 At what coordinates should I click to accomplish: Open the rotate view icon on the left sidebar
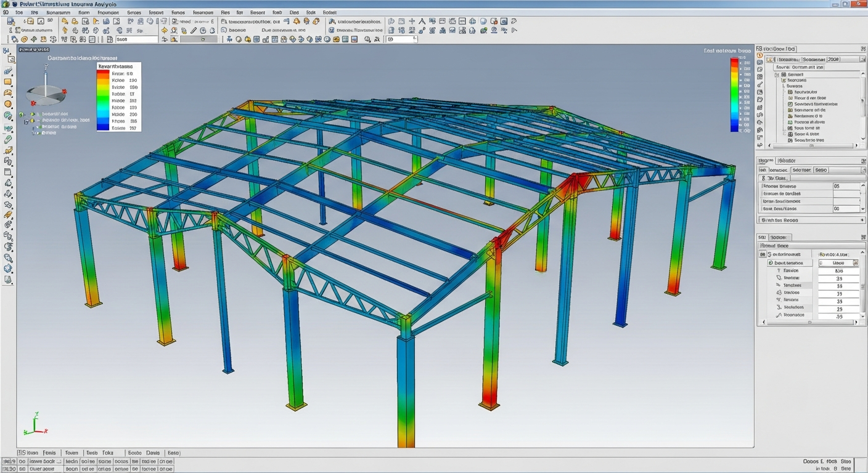(9, 115)
